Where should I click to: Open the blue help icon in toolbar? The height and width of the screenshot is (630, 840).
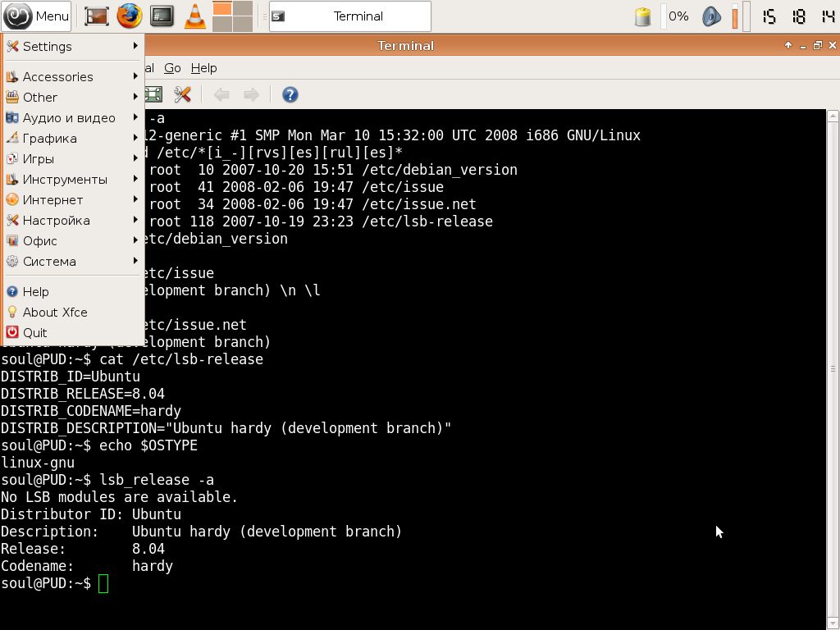tap(290, 95)
